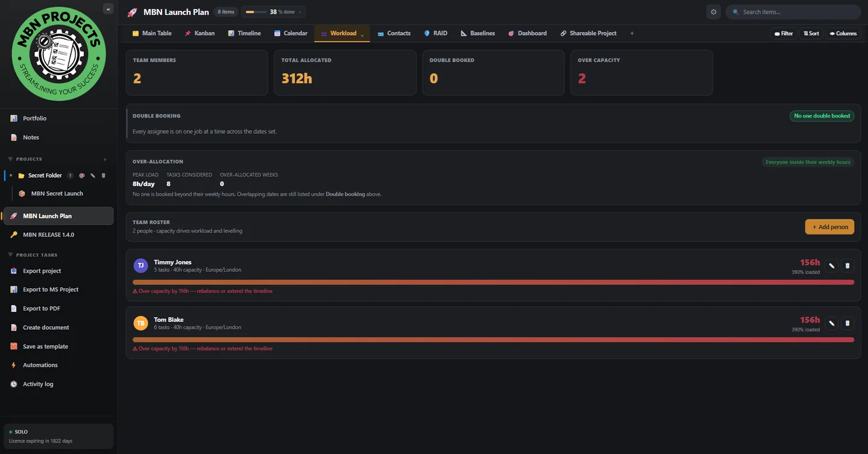The width and height of the screenshot is (868, 454).
Task: Open the RAID tab
Action: click(x=435, y=33)
